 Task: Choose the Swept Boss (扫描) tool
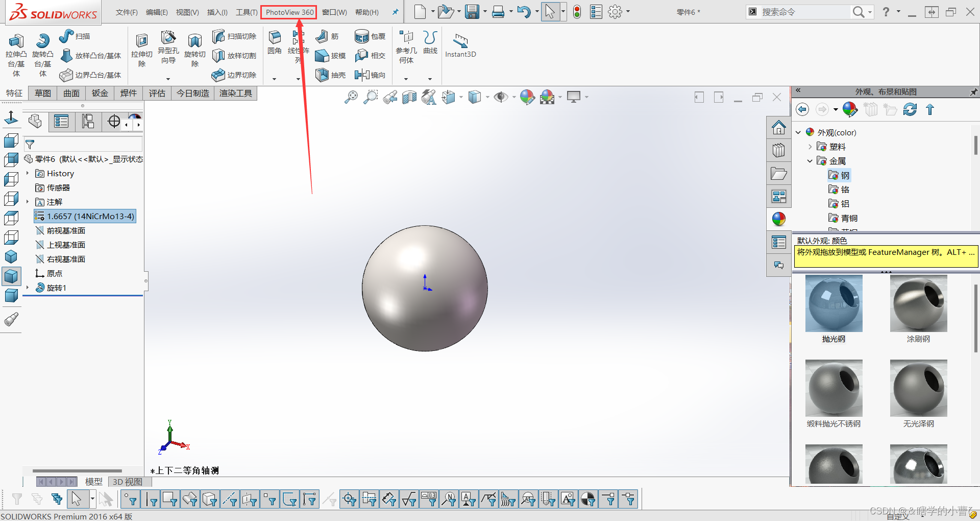click(75, 36)
